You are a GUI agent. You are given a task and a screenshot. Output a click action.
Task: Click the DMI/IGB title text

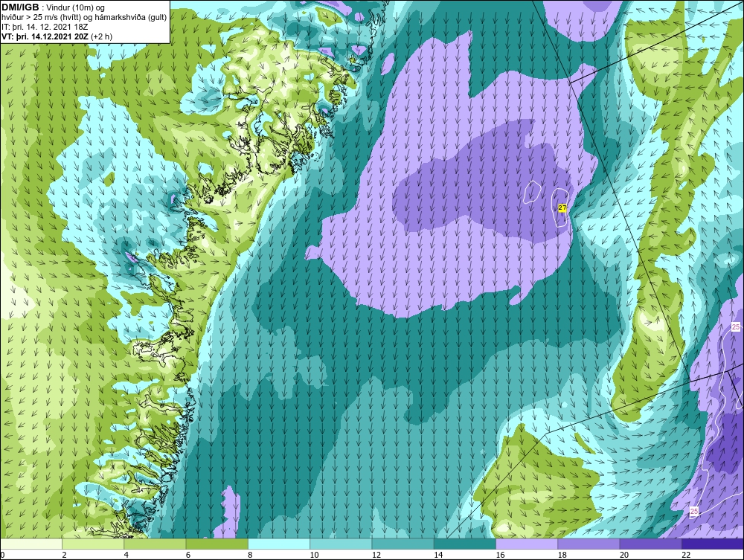(x=20, y=7)
